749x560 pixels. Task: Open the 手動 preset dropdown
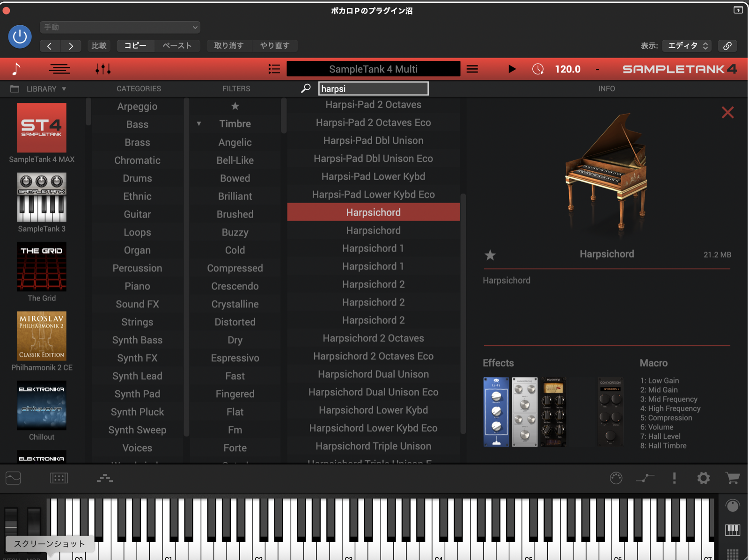[120, 27]
